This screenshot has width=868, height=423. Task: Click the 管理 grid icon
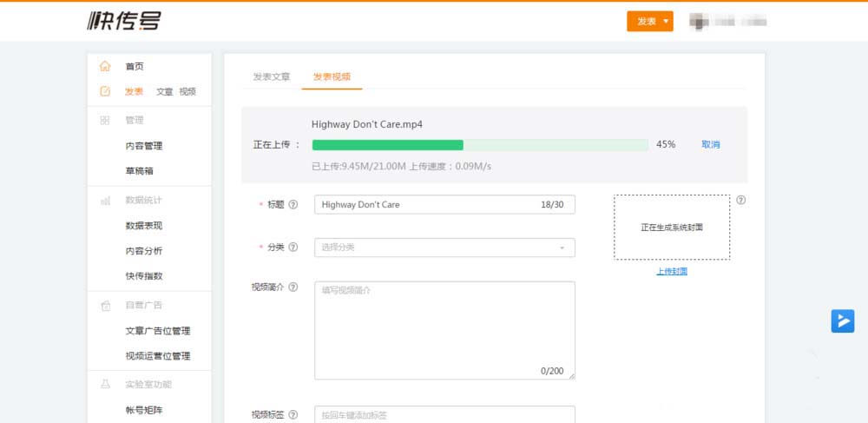point(105,120)
